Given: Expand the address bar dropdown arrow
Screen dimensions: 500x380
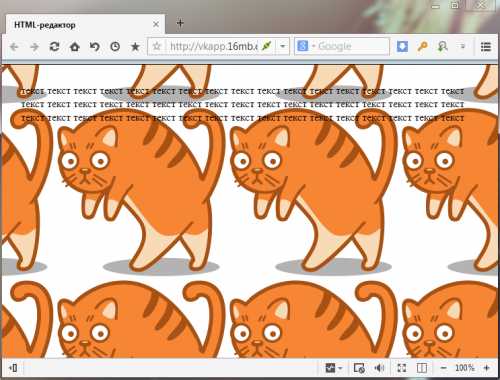Looking at the screenshot, I should 283,46.
